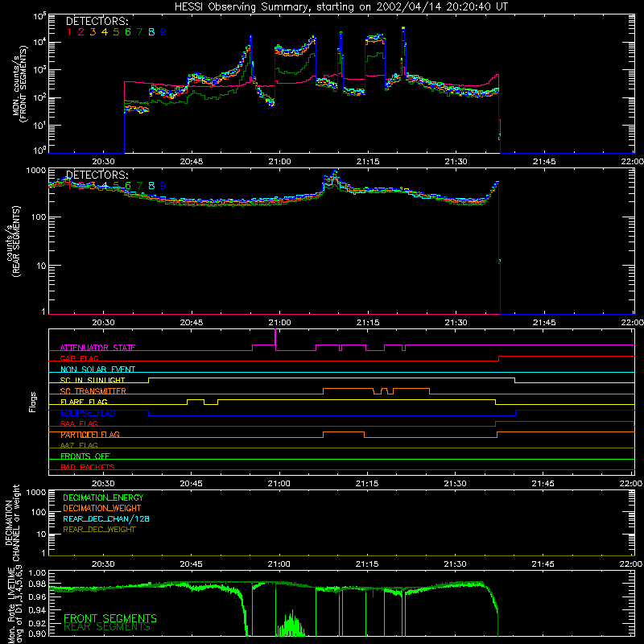Click the "REAR_DEC_CHAN/128" legend entry
Screen dimensions: 644x644
pos(106,519)
